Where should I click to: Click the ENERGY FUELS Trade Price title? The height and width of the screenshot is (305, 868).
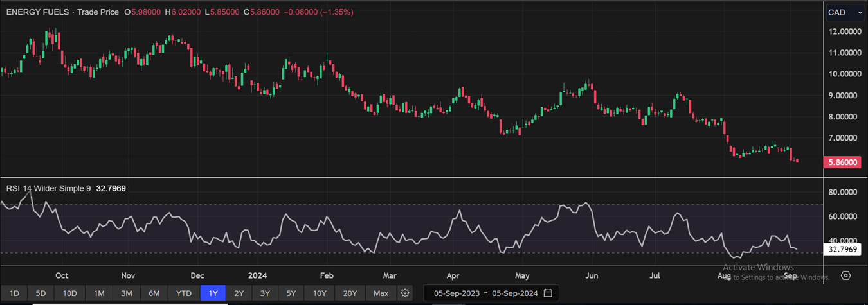(62, 12)
